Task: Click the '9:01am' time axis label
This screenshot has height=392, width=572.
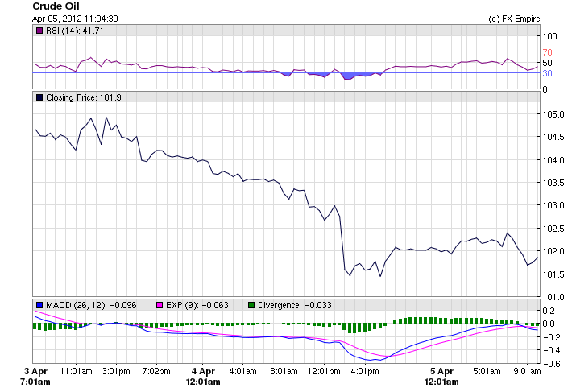Action: [527, 372]
